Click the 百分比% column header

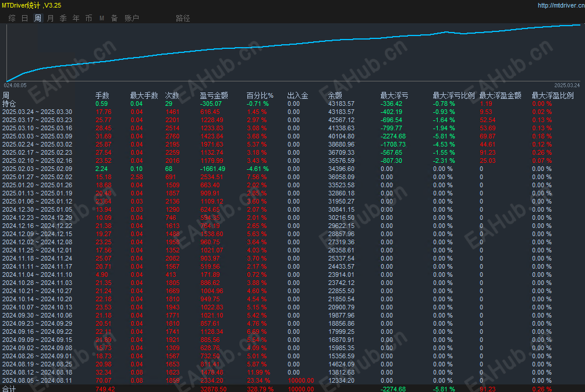coord(260,95)
